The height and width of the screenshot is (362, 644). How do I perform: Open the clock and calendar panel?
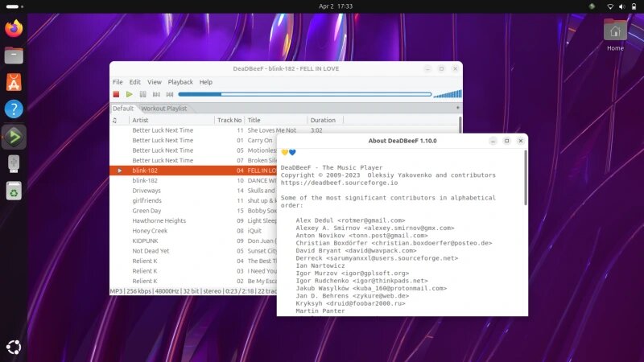(x=336, y=6)
